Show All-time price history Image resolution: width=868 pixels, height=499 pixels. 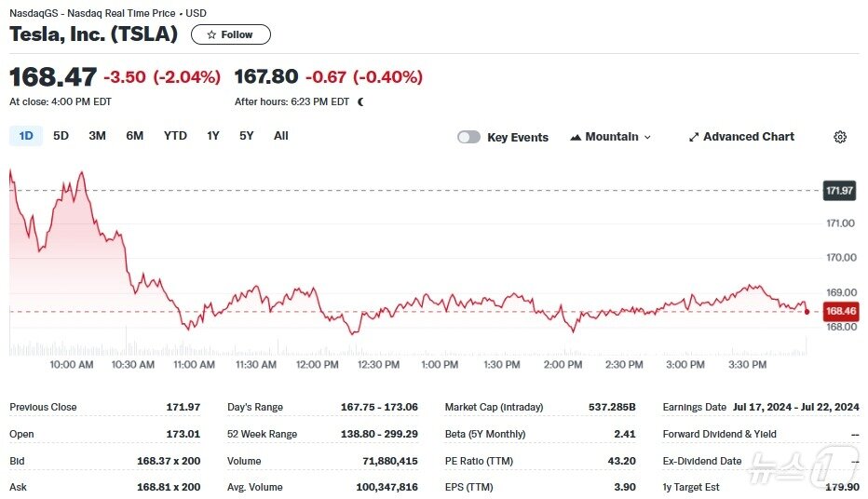tap(280, 136)
